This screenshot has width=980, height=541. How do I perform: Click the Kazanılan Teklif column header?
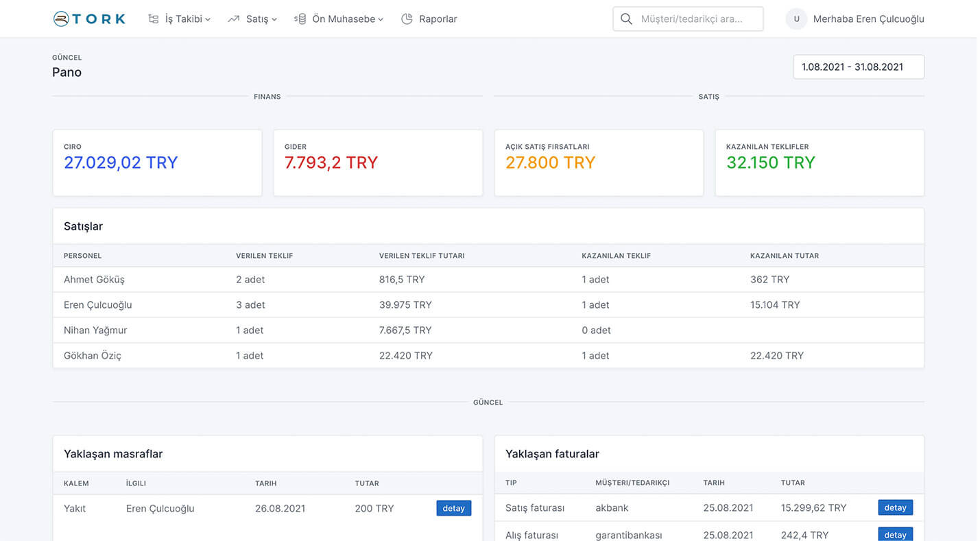[616, 256]
